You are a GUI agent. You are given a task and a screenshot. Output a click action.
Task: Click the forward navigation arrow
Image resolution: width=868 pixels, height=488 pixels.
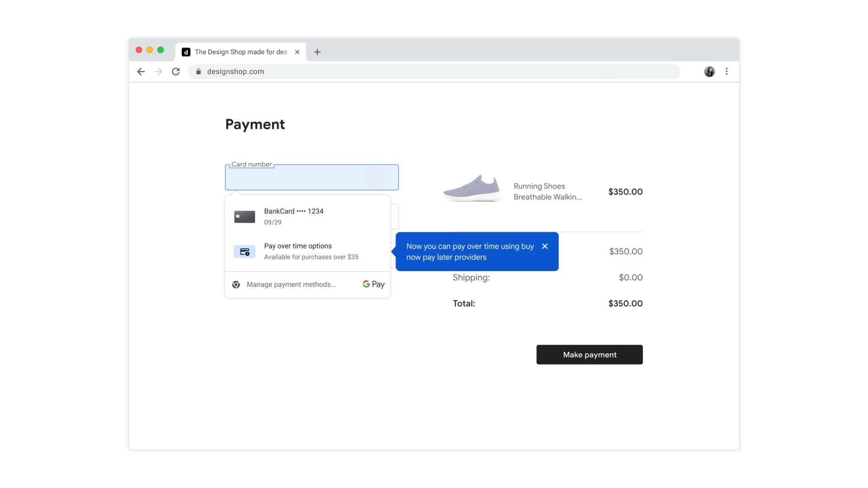[x=158, y=71]
